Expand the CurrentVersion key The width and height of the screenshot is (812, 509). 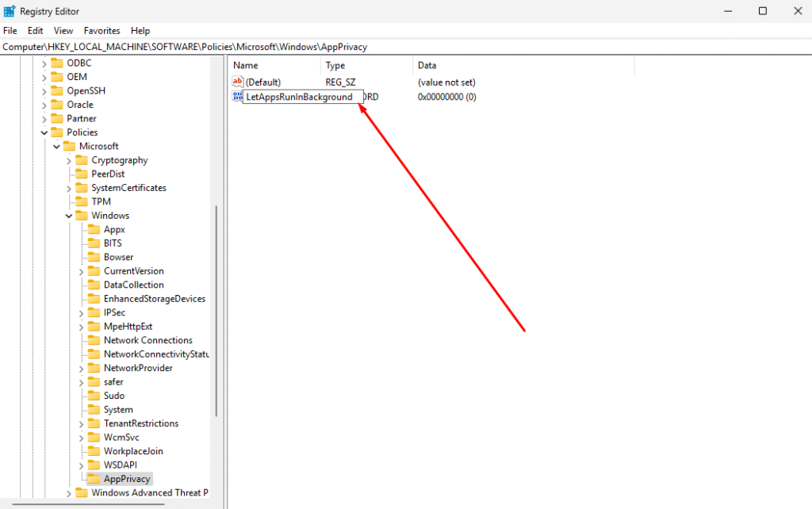pos(82,271)
